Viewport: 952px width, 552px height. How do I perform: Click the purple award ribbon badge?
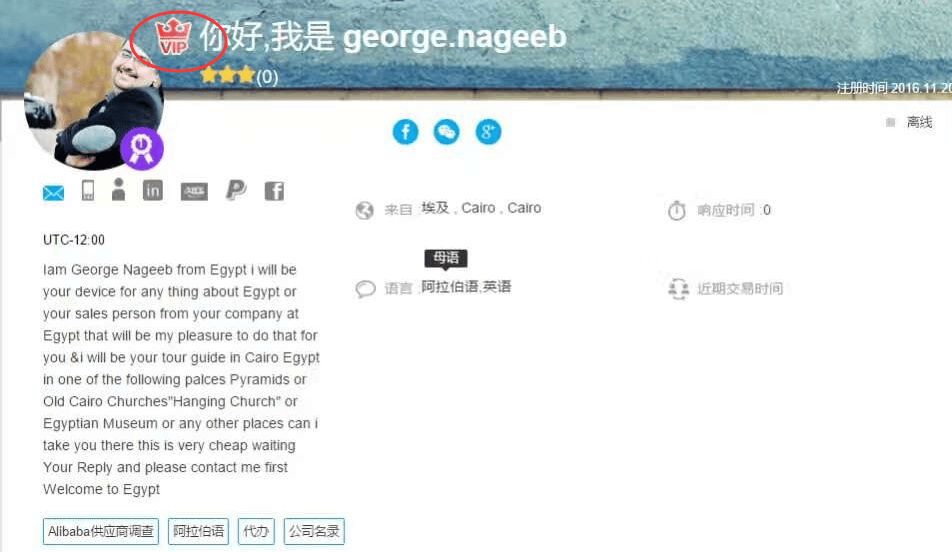pos(141,149)
